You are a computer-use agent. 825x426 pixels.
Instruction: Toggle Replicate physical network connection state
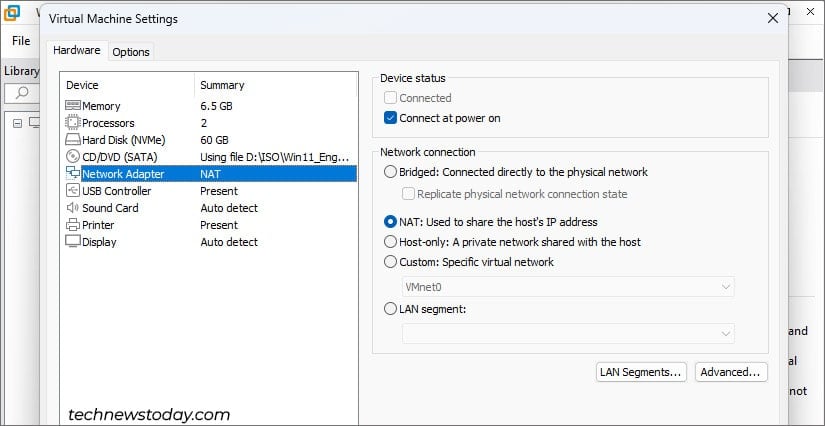pyautogui.click(x=408, y=194)
